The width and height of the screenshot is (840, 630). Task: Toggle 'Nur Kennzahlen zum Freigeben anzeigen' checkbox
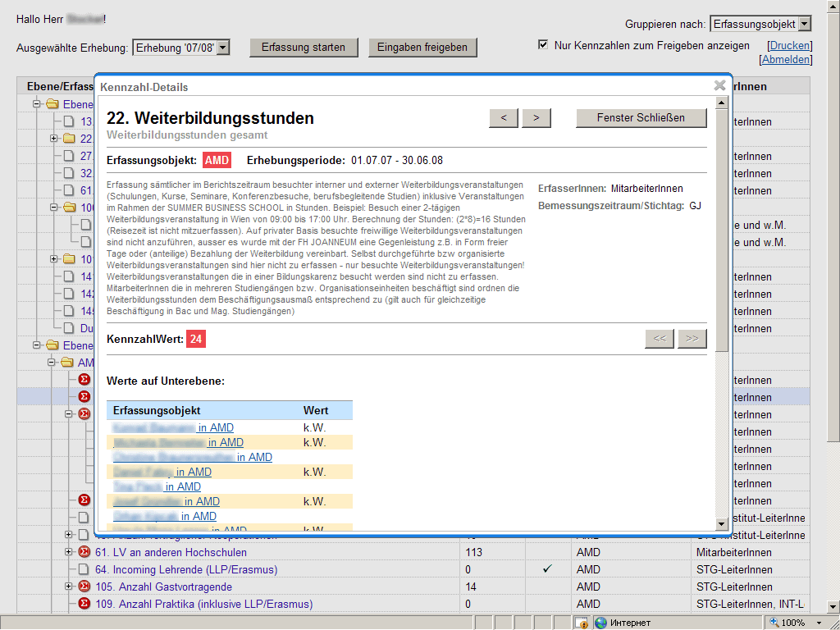click(543, 45)
